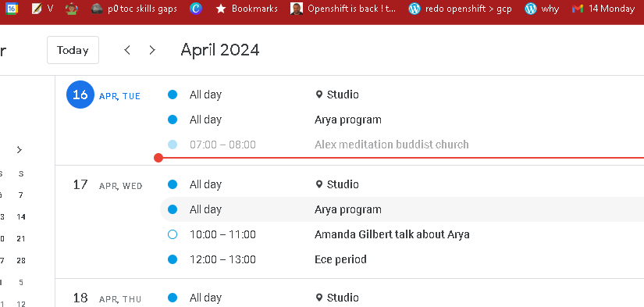Viewport: 644px width, 307px height.
Task: Click the 12:00 – 13:00 time label
Action: coord(222,259)
